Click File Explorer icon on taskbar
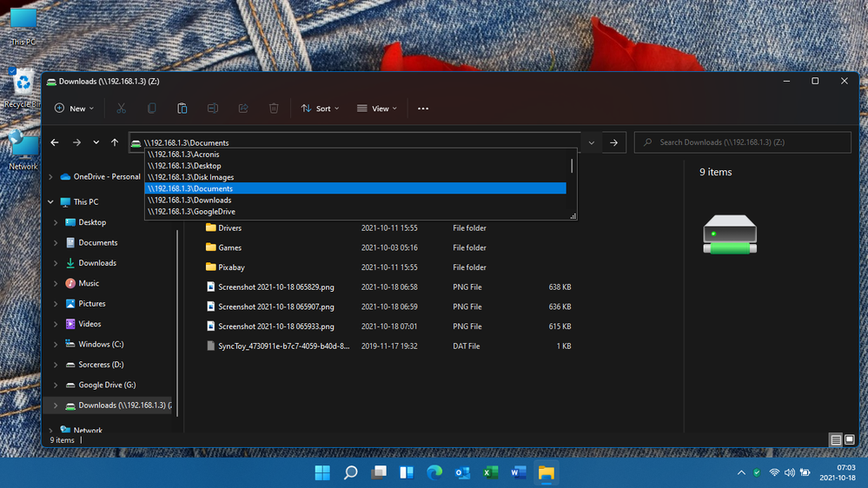 pos(547,472)
